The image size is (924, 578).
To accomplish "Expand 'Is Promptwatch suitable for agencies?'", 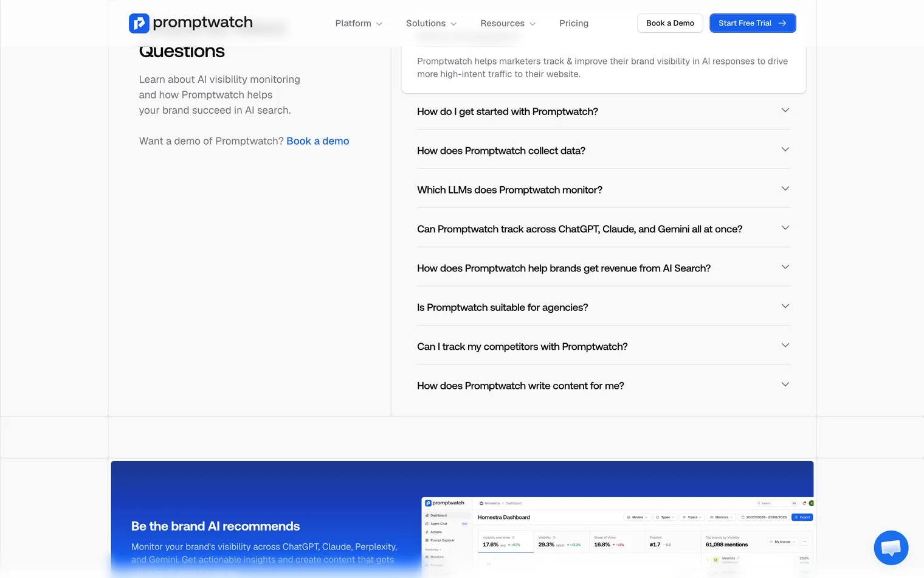I will click(x=603, y=307).
